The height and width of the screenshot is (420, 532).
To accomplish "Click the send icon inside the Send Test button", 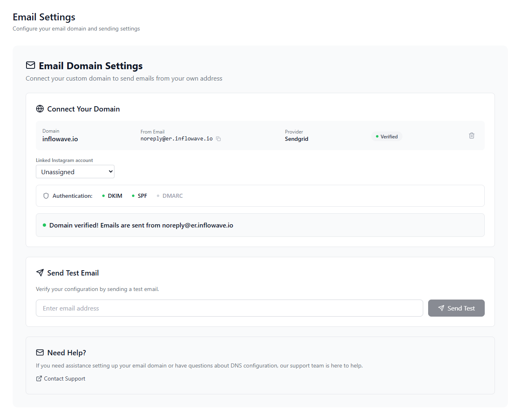I will [x=442, y=308].
